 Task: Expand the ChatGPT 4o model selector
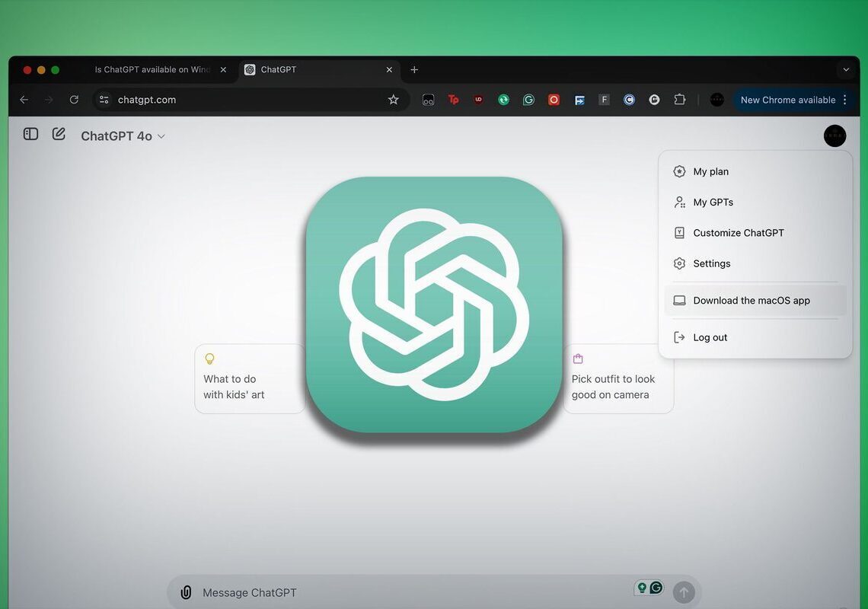tap(123, 136)
